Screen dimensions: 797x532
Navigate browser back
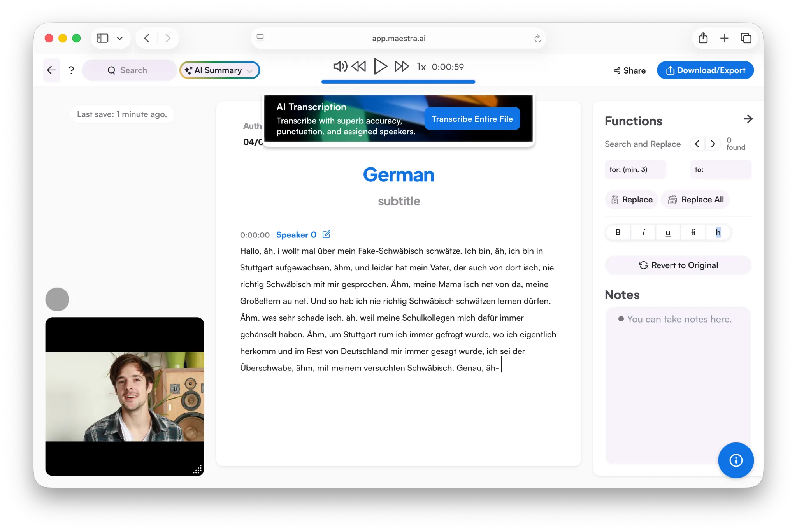147,38
